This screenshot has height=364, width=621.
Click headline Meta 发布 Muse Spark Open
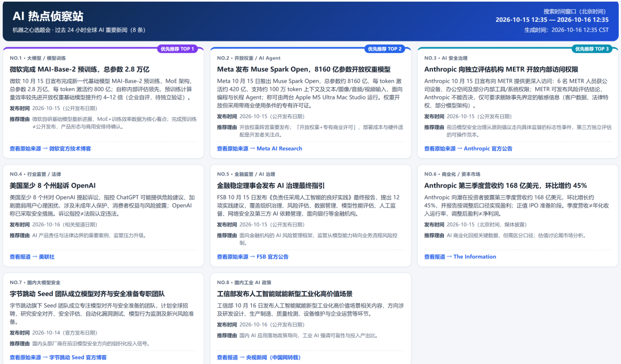click(x=304, y=70)
